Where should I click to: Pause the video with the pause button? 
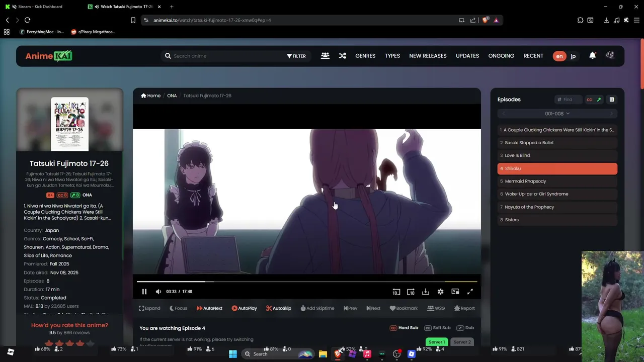click(x=144, y=292)
